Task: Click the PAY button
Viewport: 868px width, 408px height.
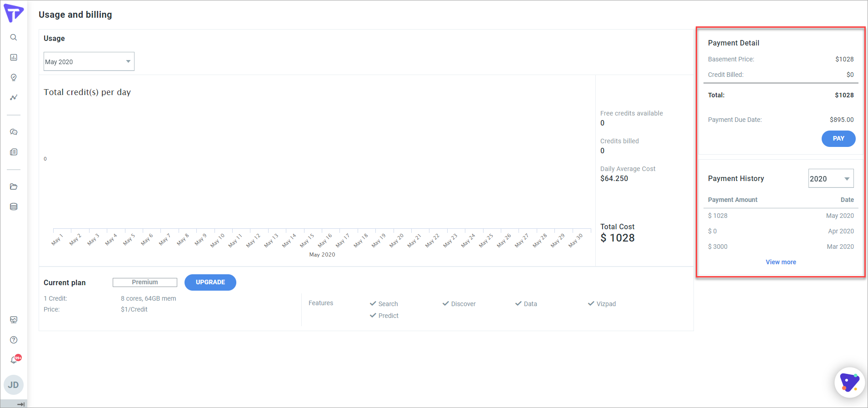Action: (x=838, y=139)
